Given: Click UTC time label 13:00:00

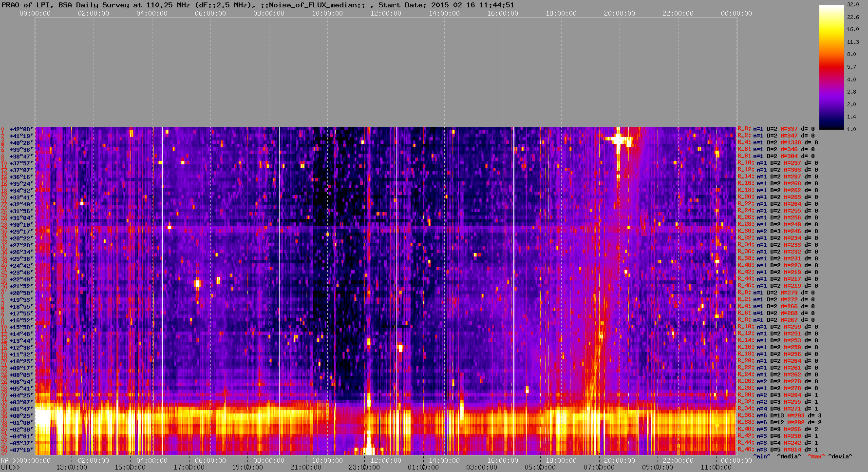Looking at the screenshot, I should [72, 467].
